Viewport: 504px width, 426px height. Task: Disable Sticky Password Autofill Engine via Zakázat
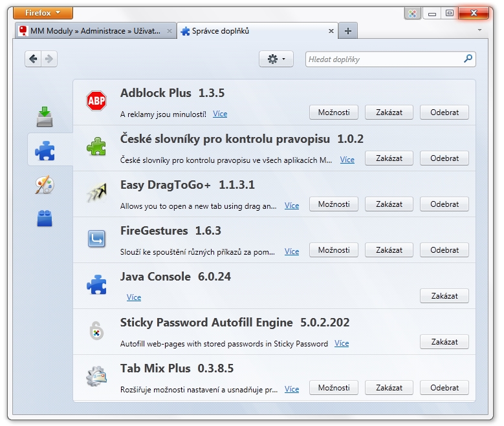pos(444,342)
